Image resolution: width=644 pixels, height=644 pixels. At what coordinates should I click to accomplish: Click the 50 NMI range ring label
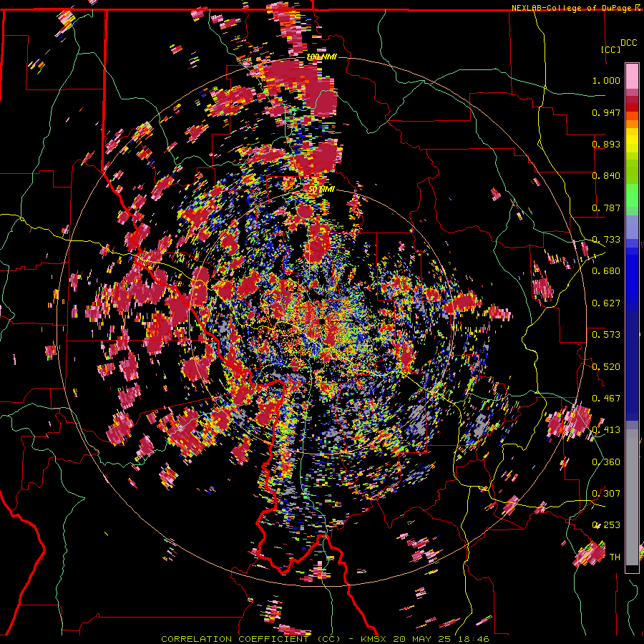(321, 190)
